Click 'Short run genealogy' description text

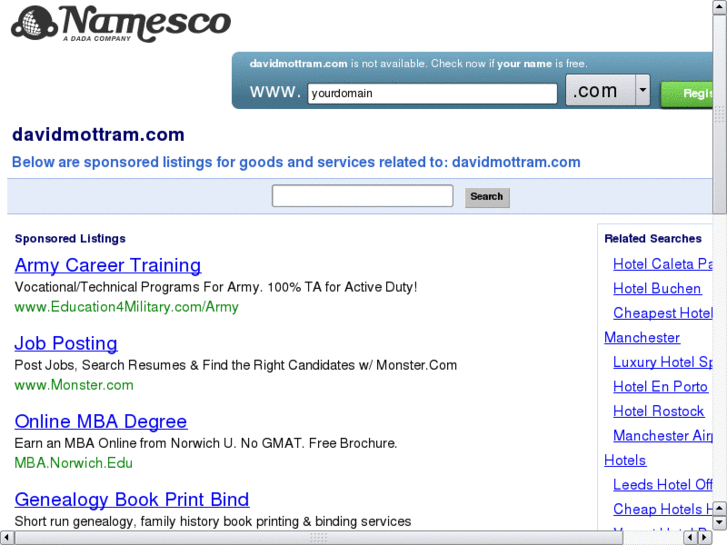(x=213, y=521)
